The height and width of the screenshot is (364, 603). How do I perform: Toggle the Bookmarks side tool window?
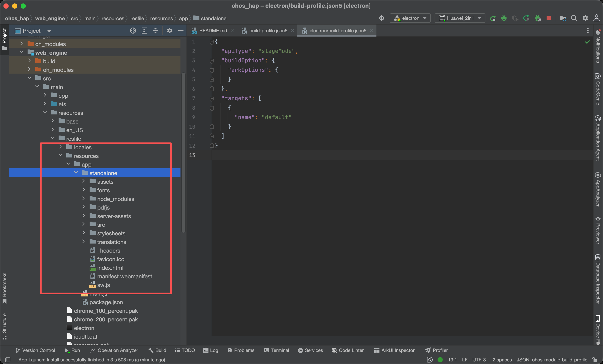[4, 288]
